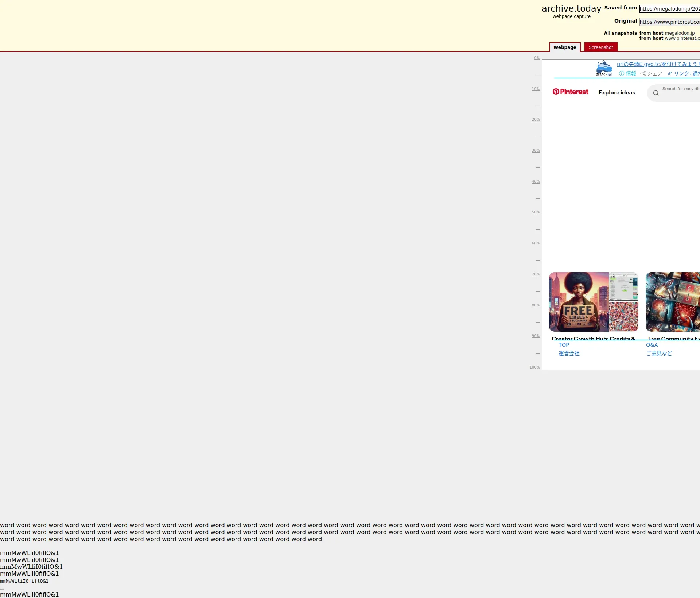This screenshot has width=700, height=598.
Task: Click the シェア share icon
Action: [x=643, y=73]
